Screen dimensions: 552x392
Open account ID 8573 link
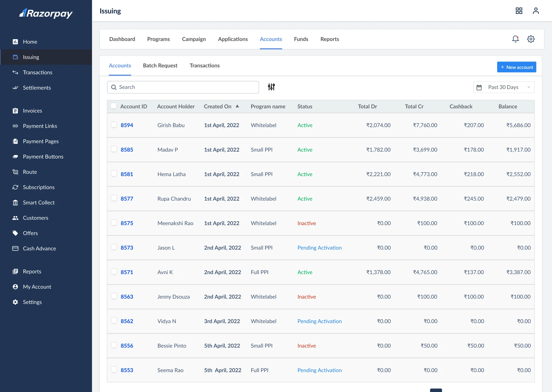(x=127, y=248)
